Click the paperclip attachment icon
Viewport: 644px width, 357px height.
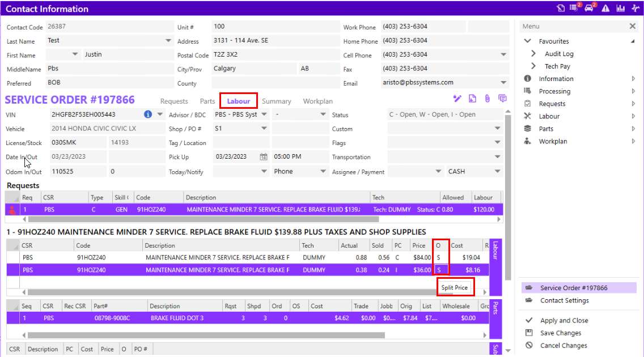click(487, 99)
